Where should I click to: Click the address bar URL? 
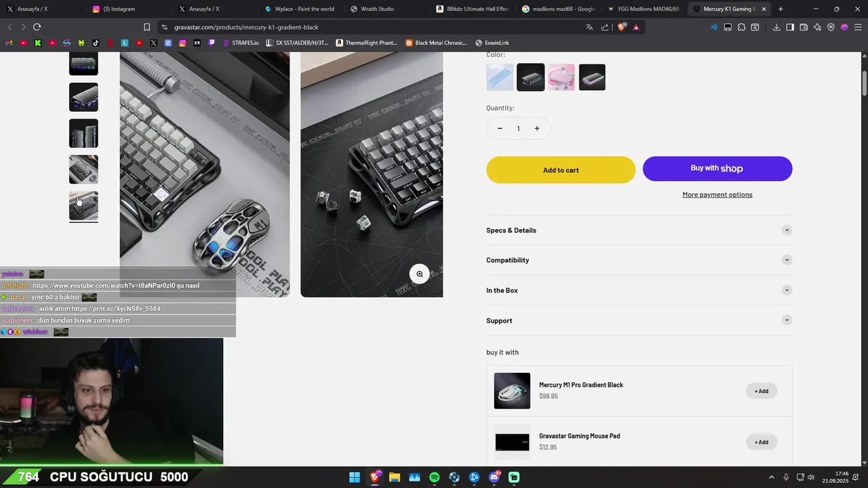coord(246,27)
